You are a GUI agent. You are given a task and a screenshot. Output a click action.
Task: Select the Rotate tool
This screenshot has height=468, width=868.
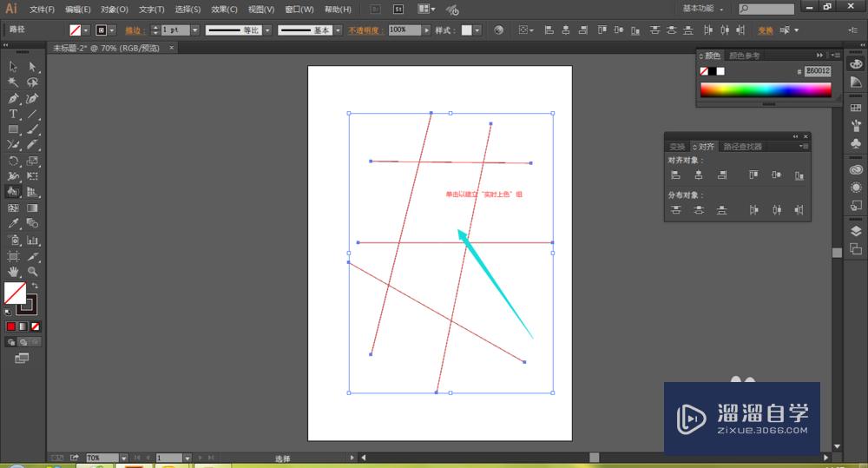tap(13, 161)
